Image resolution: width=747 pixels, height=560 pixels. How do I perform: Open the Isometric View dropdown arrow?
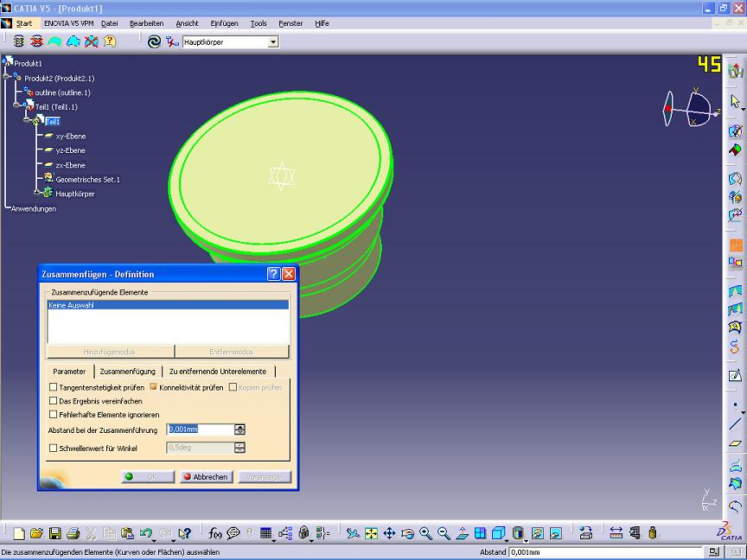coord(508,540)
